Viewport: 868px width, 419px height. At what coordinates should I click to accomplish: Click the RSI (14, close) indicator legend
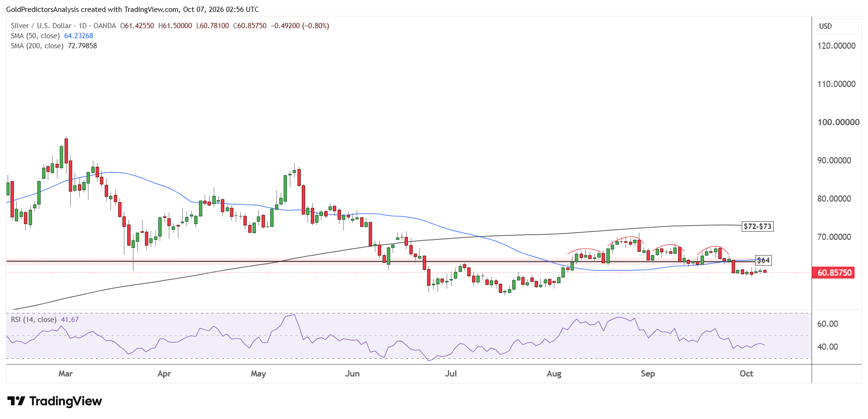[33, 320]
